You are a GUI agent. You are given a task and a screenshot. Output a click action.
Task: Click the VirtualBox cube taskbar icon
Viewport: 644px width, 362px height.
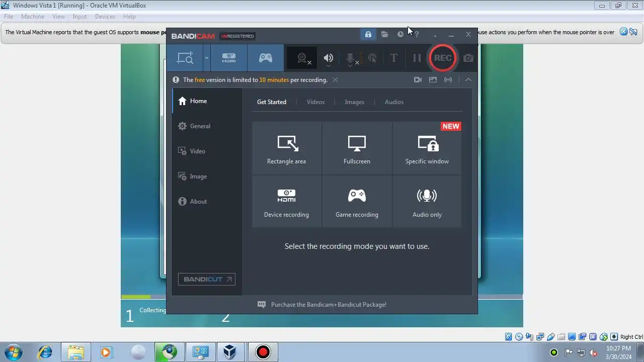230,352
